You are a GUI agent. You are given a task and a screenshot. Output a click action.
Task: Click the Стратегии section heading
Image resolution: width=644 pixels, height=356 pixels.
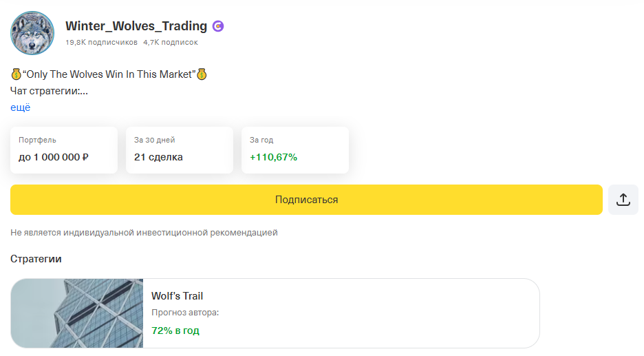click(36, 259)
